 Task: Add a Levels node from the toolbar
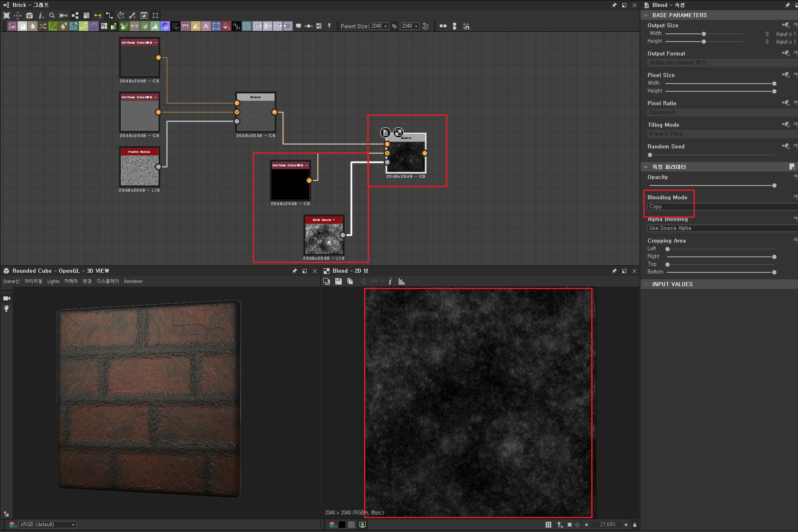[155, 26]
